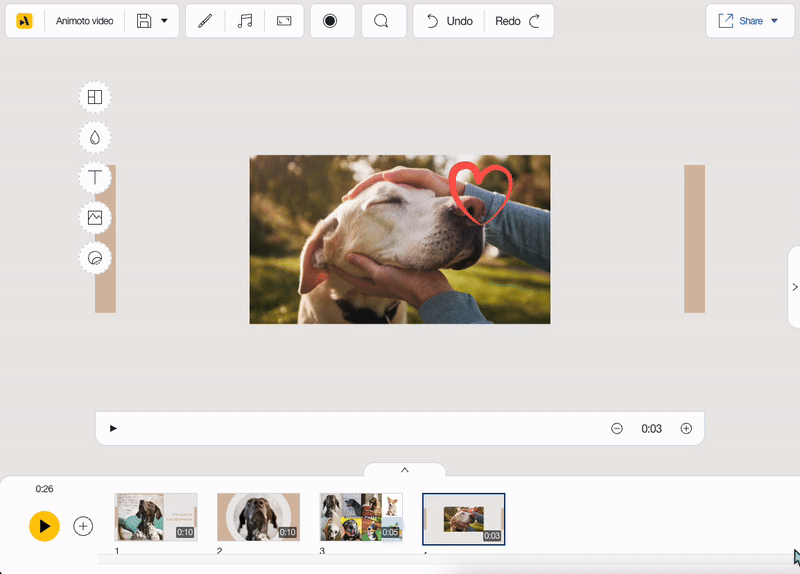Open the sticker tool

pyautogui.click(x=95, y=258)
